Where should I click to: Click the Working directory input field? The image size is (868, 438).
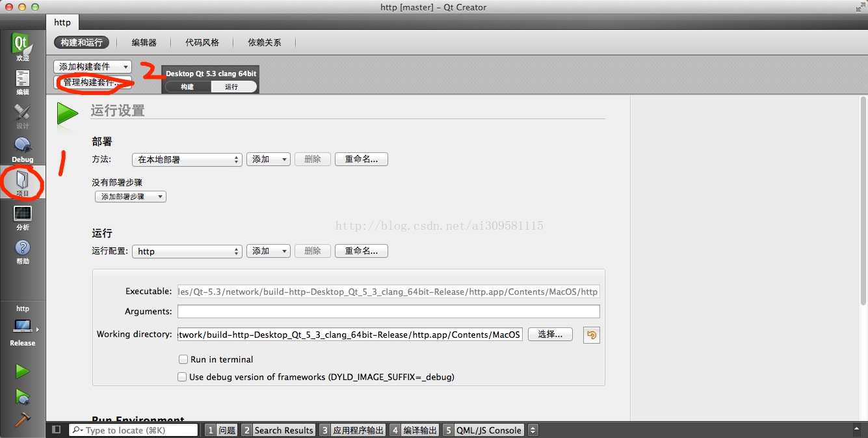pyautogui.click(x=350, y=335)
